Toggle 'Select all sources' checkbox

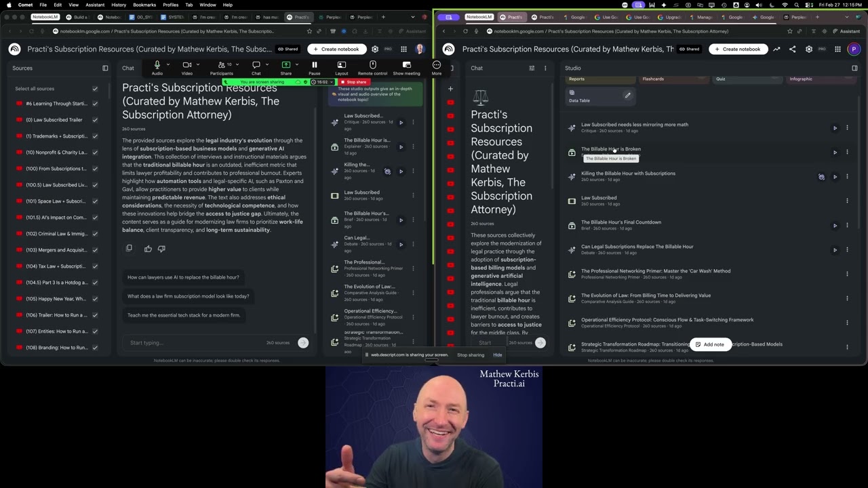tap(95, 89)
